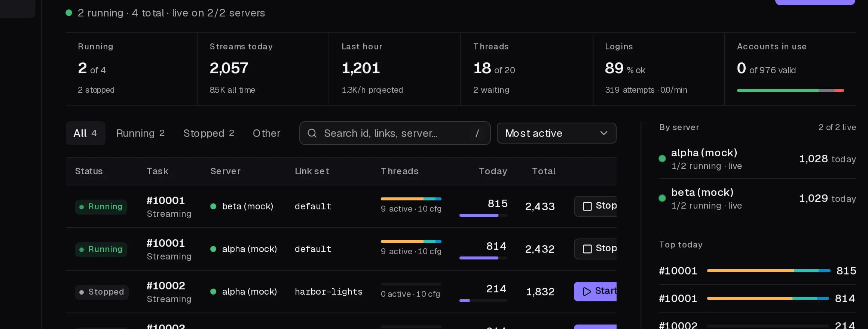868x329 pixels.
Task: Click the green status dot beside beta (mock) server
Action: click(x=662, y=198)
